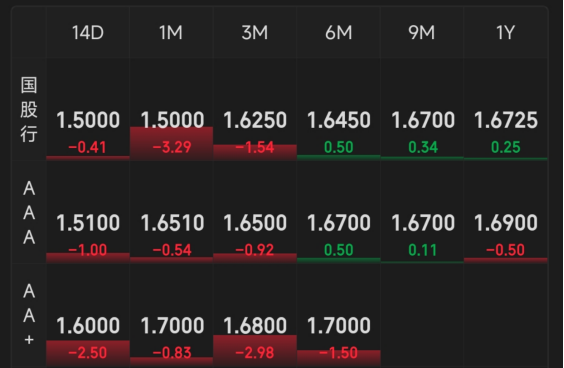Select the 14D tenor column header

(88, 33)
